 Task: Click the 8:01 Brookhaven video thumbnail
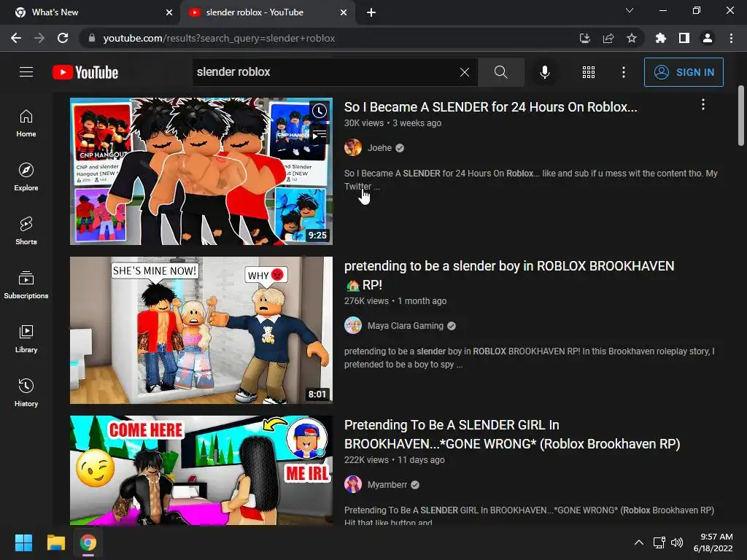[201, 330]
